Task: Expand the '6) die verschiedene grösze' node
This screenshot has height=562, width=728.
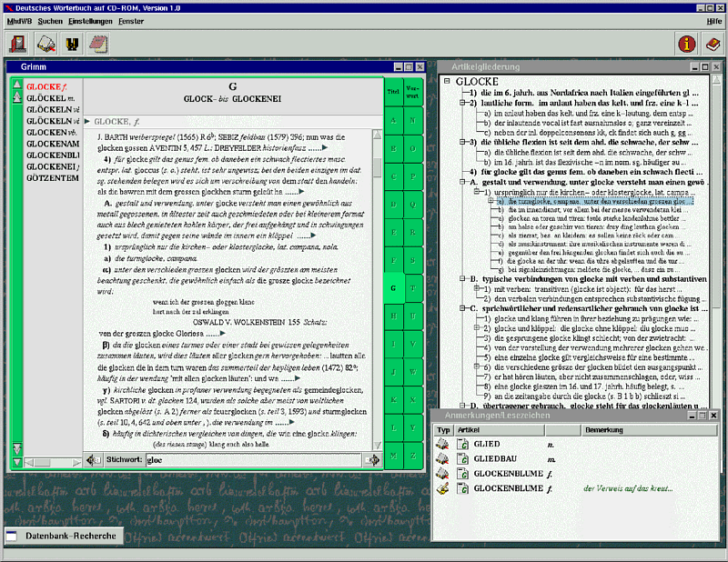Action: 476,366
